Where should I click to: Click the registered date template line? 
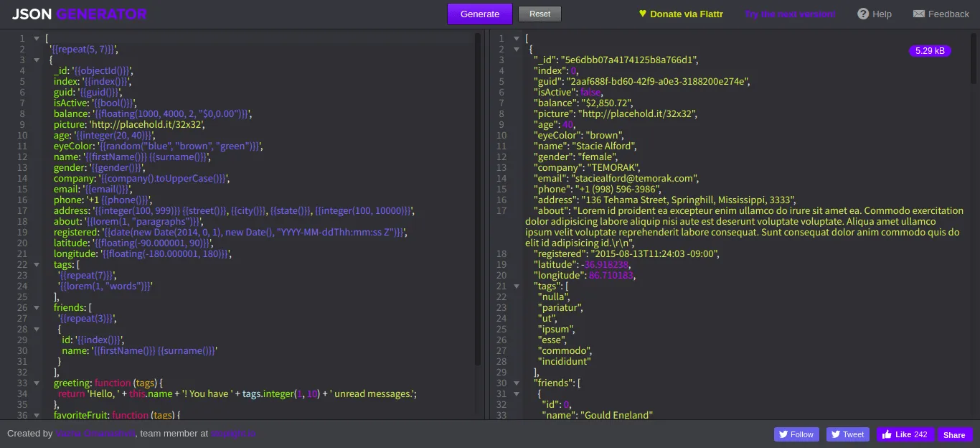pos(231,233)
